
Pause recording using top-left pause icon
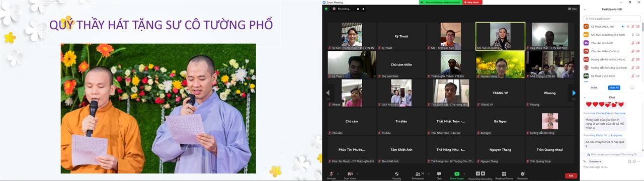coord(358,9)
